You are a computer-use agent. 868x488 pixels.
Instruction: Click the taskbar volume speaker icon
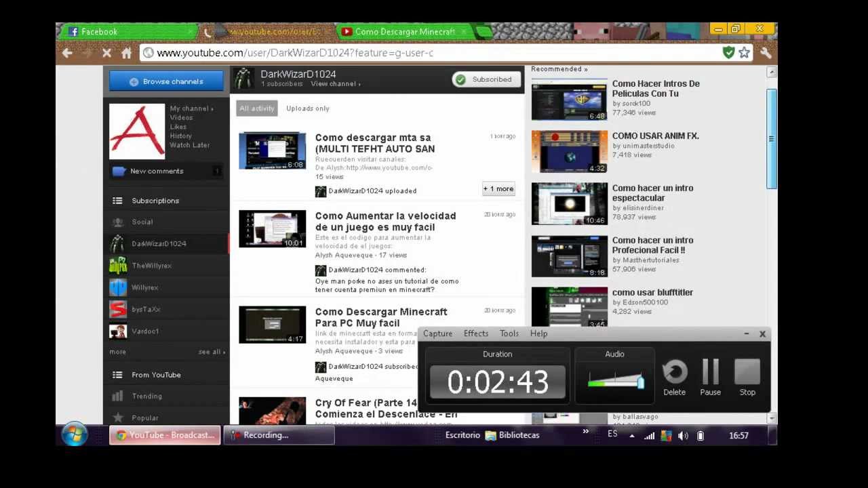pyautogui.click(x=683, y=436)
